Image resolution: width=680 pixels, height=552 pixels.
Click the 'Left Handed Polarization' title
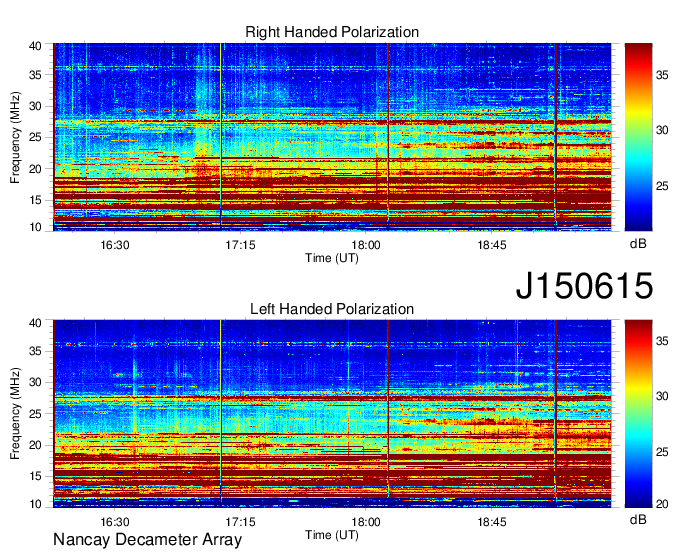tap(332, 309)
